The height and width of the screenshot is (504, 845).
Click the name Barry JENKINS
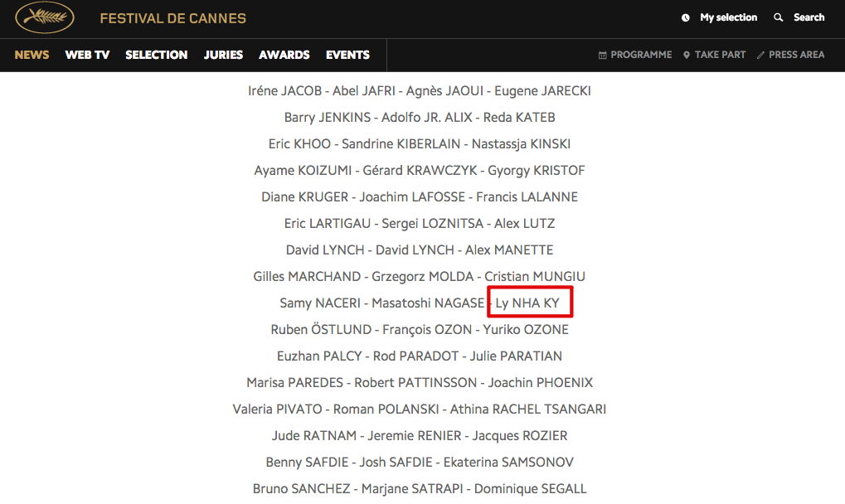(327, 118)
